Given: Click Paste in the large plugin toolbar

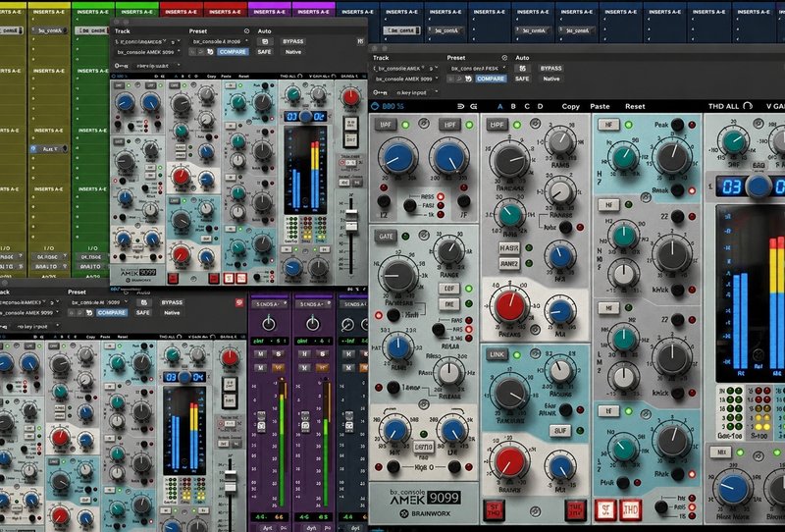Looking at the screenshot, I should click(x=600, y=106).
